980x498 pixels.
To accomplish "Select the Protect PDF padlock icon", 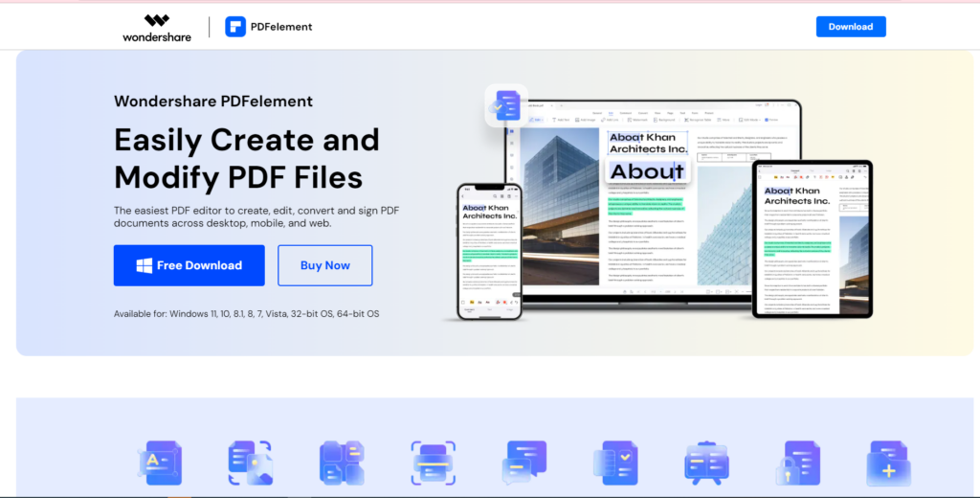I will click(797, 464).
